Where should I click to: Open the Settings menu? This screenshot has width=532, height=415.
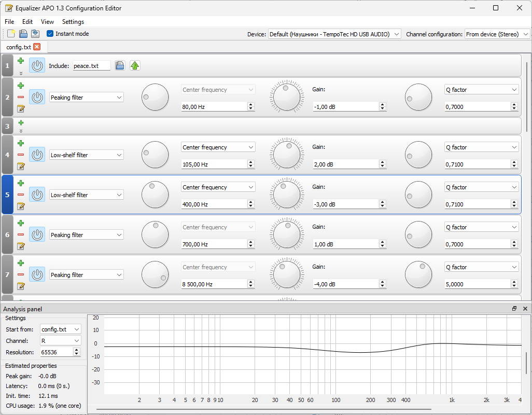tap(73, 22)
